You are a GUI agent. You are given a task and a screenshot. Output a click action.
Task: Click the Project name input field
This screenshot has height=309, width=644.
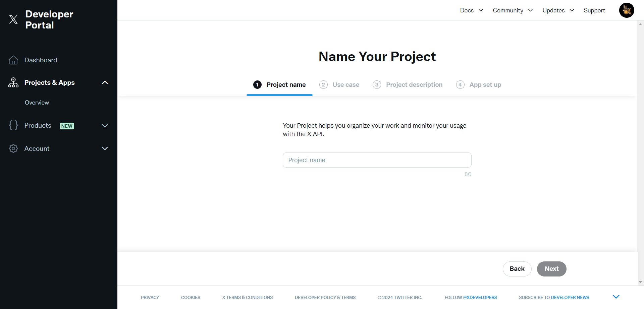pyautogui.click(x=377, y=160)
